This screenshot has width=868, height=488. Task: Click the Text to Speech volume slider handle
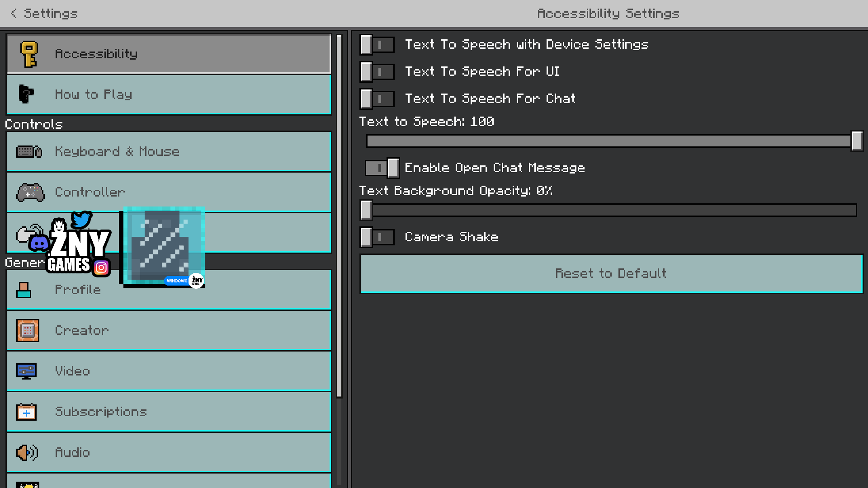pyautogui.click(x=857, y=141)
